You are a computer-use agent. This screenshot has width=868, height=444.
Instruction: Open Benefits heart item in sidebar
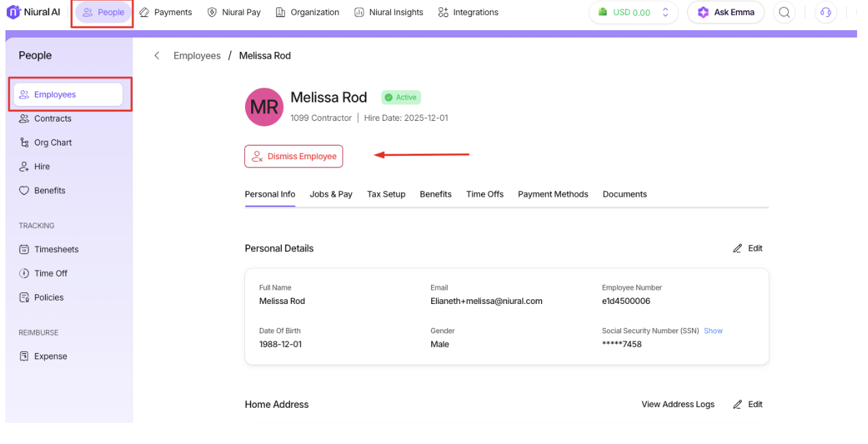pos(50,191)
